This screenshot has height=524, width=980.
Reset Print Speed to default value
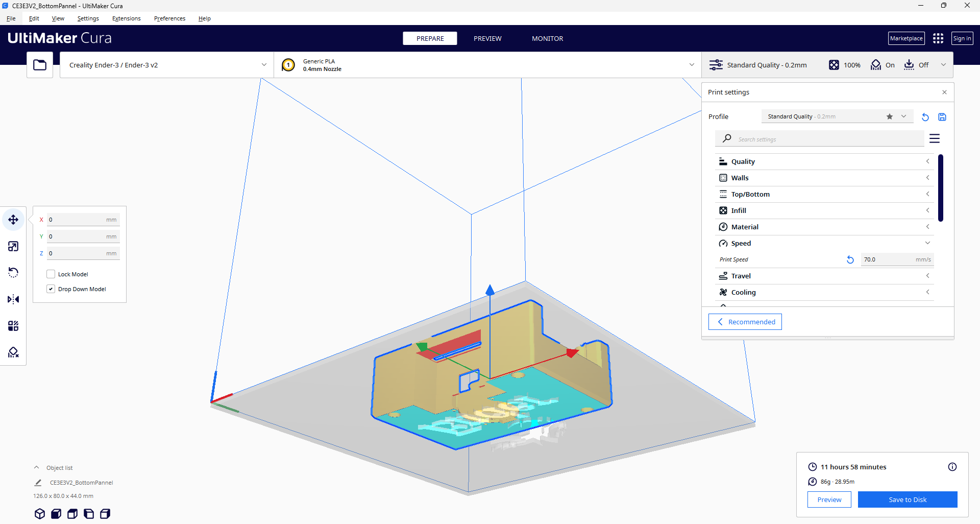(x=850, y=259)
